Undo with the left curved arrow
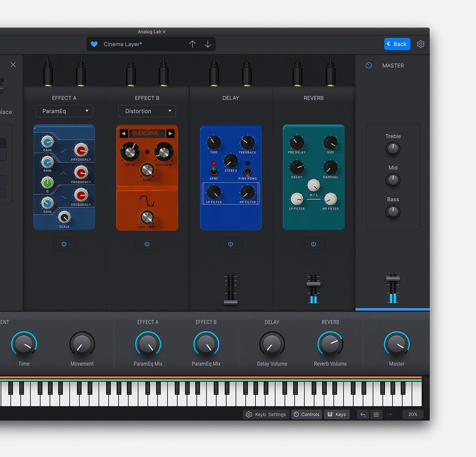 363,415
